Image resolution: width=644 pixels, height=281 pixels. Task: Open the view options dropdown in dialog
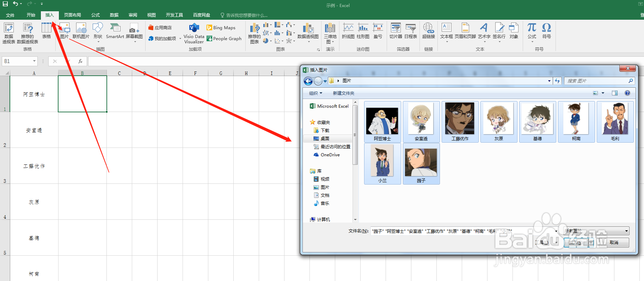tap(603, 93)
